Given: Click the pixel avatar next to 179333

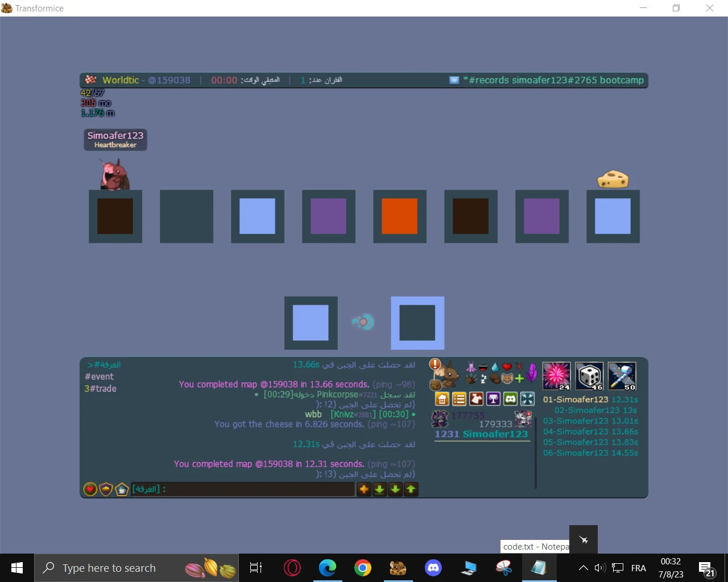Looking at the screenshot, I should 523,419.
